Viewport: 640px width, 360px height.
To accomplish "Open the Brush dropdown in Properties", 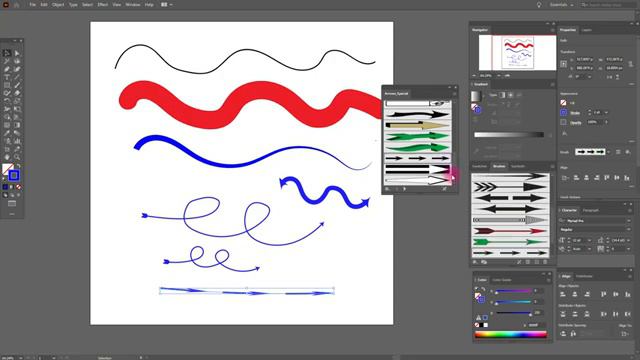I will click(x=609, y=152).
